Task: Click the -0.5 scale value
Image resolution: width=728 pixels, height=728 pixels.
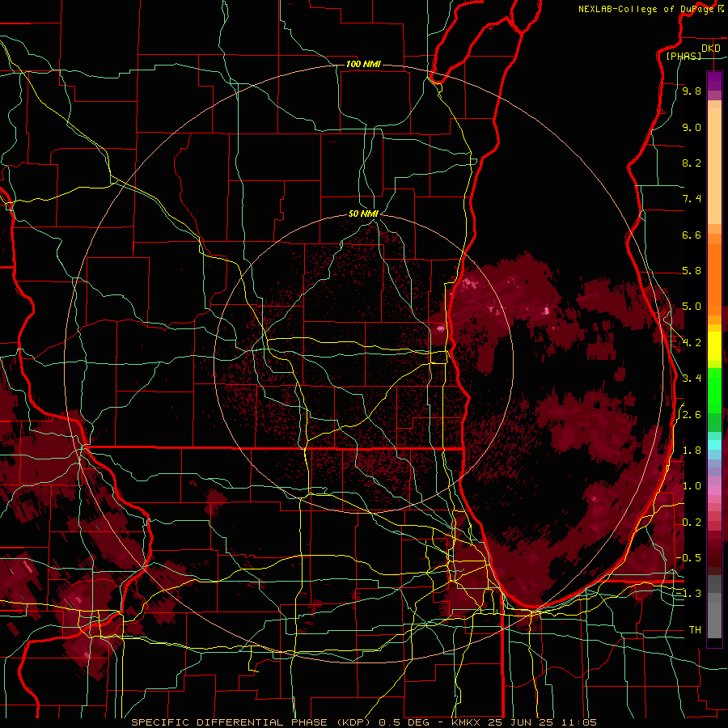Action: (690, 558)
